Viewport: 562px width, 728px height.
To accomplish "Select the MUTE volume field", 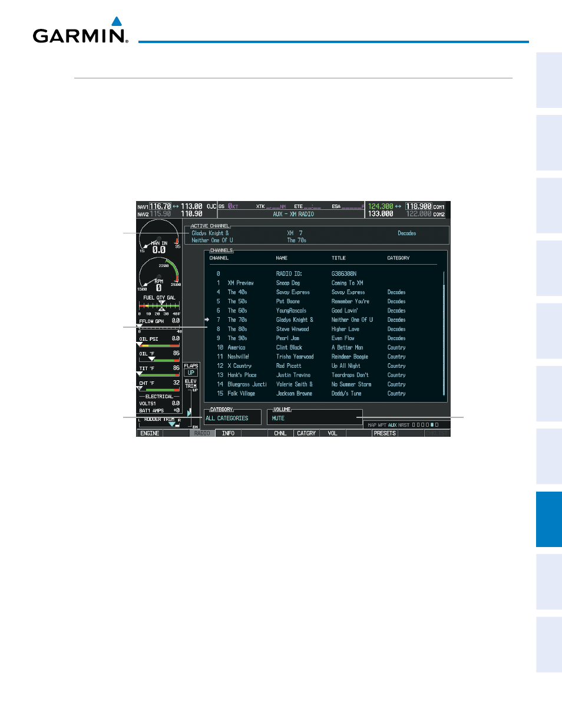I will [315, 419].
